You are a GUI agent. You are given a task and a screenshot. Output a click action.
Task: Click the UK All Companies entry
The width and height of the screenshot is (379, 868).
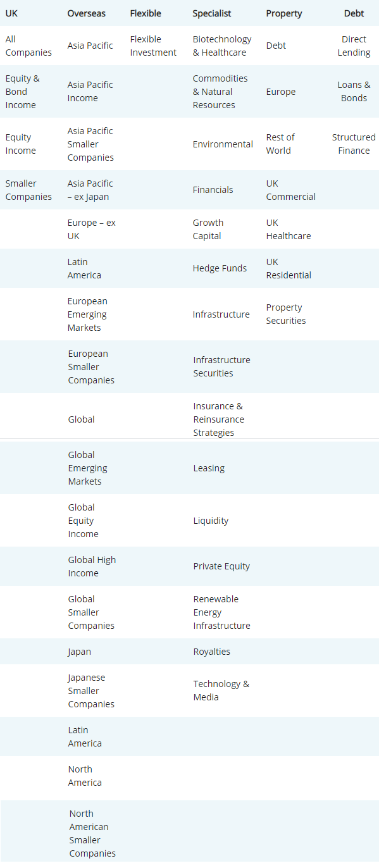(x=28, y=46)
